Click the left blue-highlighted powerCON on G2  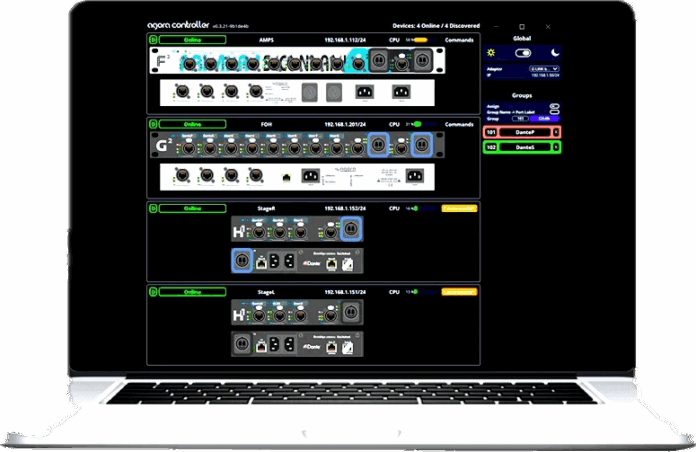pos(378,145)
